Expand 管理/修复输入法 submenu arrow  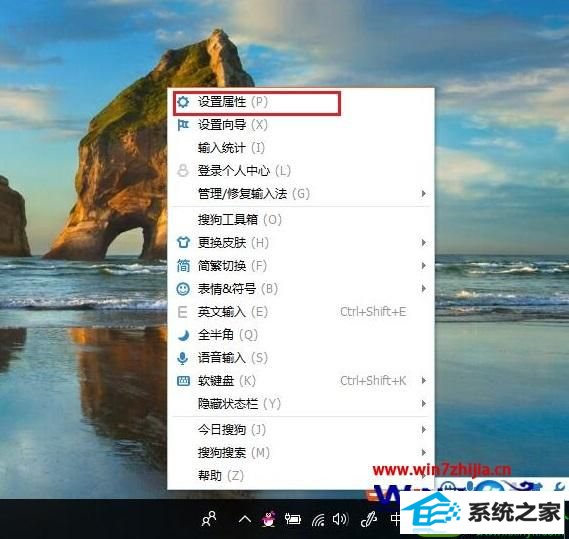tap(423, 193)
